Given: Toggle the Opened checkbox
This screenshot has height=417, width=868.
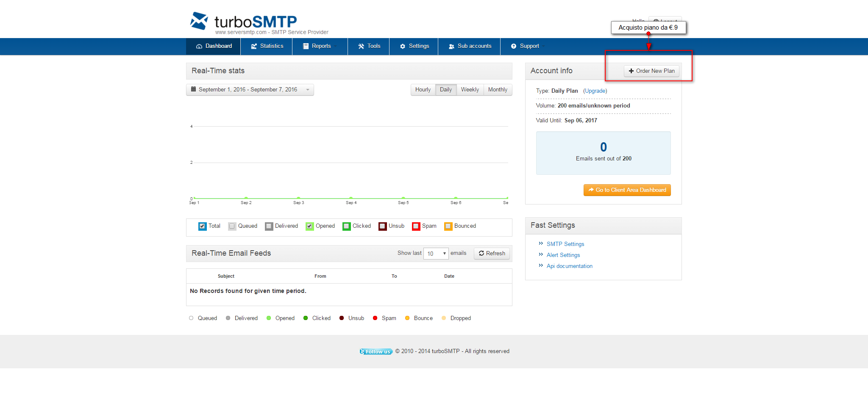Looking at the screenshot, I should [310, 226].
